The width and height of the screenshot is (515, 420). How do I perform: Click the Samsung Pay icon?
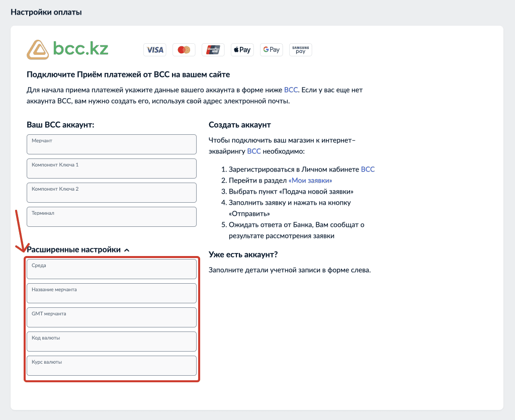tap(301, 50)
